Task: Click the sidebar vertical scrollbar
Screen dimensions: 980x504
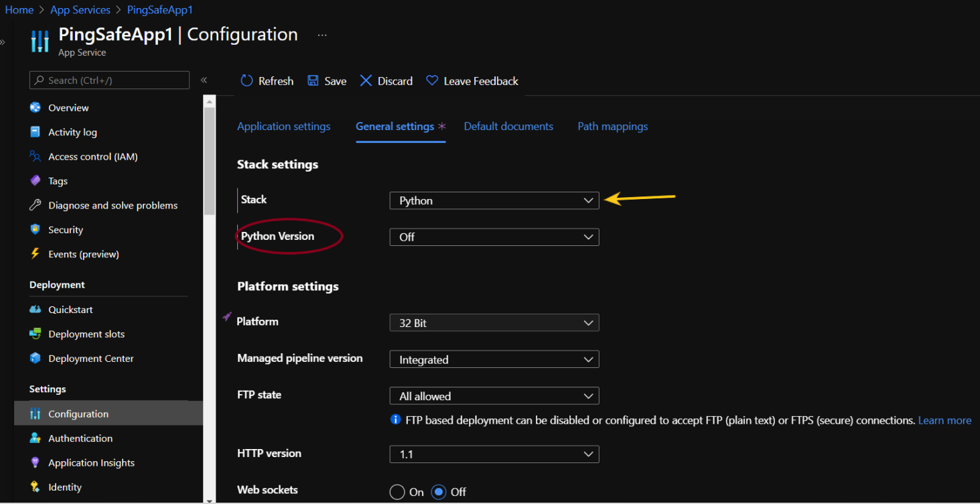Action: point(209,161)
